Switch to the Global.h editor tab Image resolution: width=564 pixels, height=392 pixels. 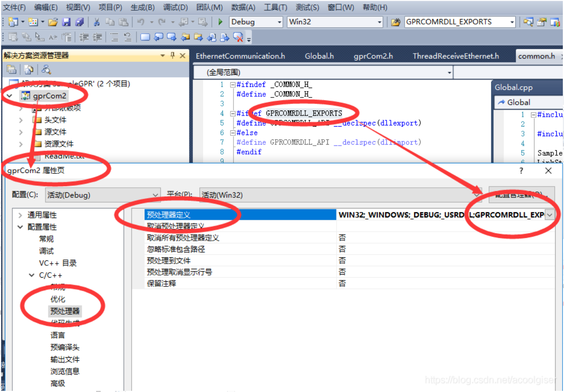[x=319, y=56]
